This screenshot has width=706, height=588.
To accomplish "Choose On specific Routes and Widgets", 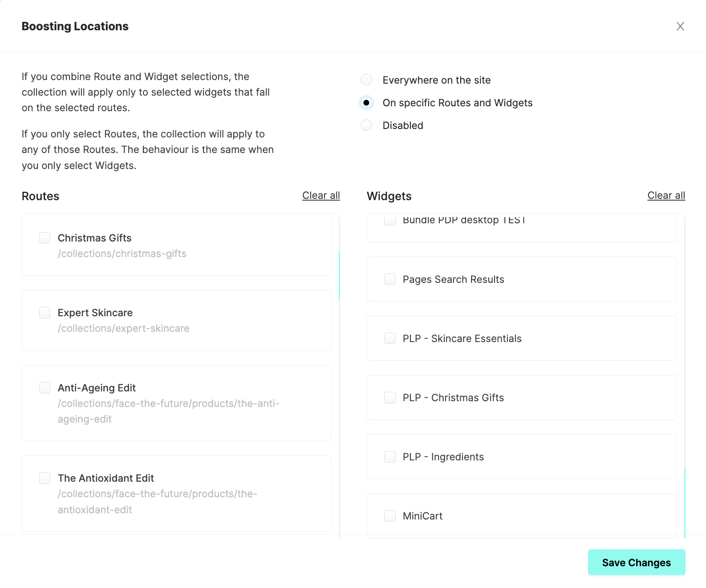I will (366, 103).
